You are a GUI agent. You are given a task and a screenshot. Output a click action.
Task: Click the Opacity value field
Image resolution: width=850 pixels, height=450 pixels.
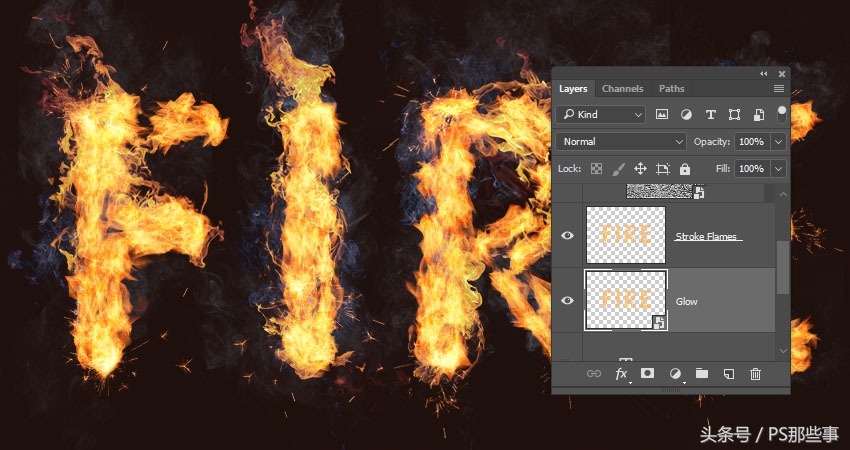click(752, 142)
